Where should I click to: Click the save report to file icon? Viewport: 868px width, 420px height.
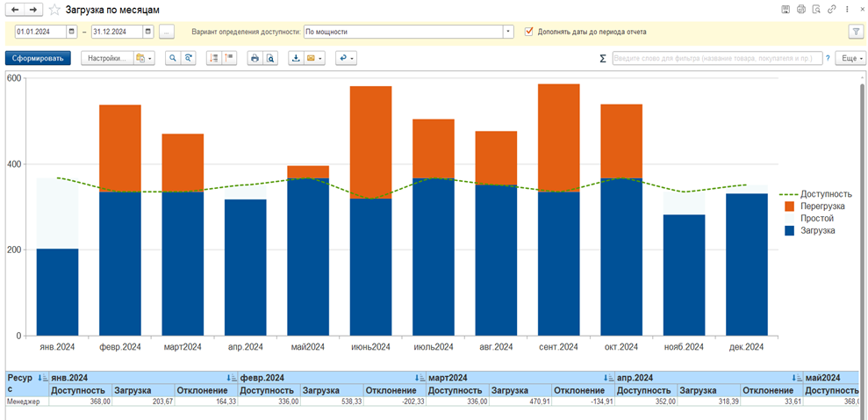[297, 59]
